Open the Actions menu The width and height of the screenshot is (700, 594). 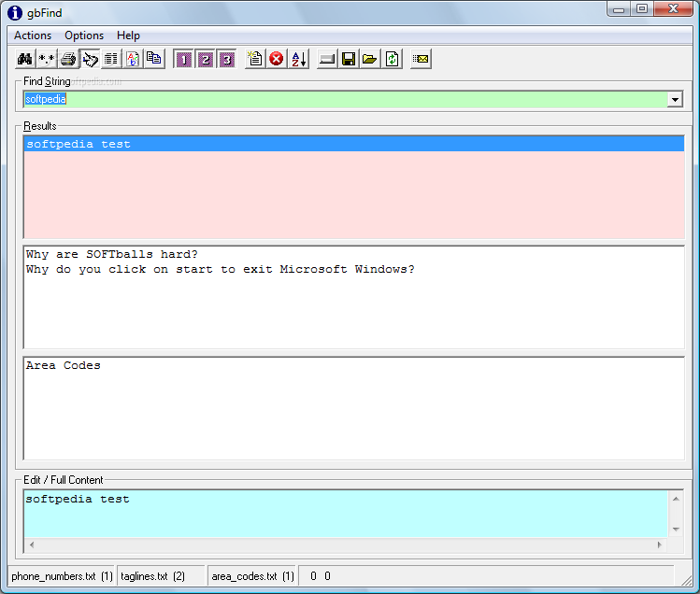click(x=33, y=35)
